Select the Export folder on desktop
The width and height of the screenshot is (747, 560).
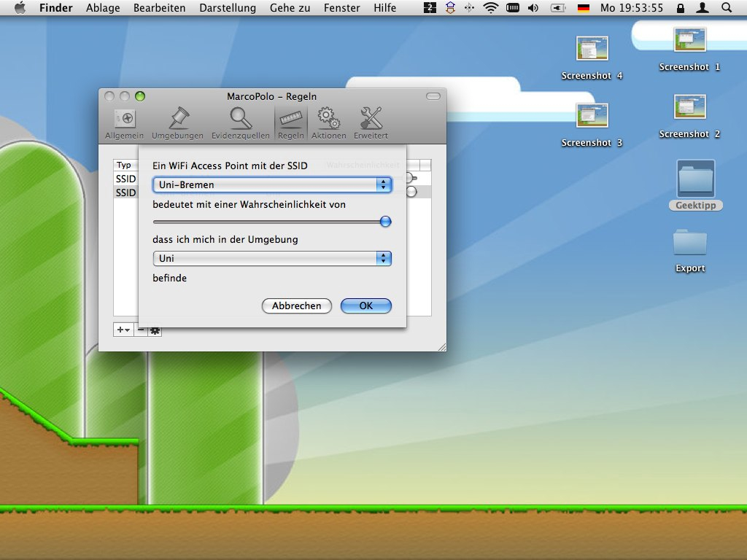coord(690,251)
